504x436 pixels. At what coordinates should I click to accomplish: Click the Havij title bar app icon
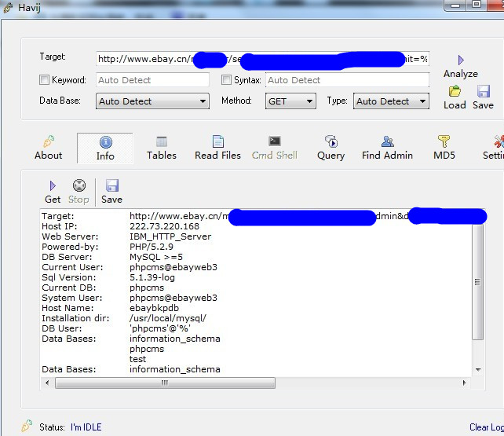(x=8, y=8)
